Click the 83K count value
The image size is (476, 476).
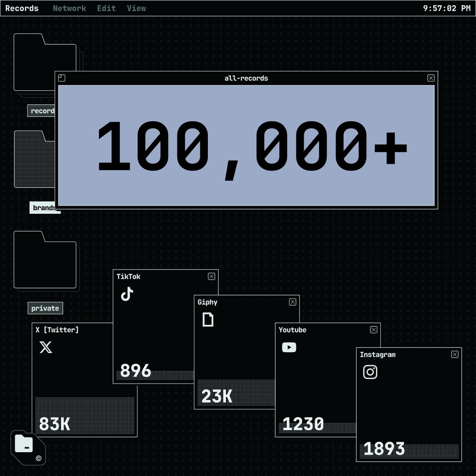tap(54, 424)
